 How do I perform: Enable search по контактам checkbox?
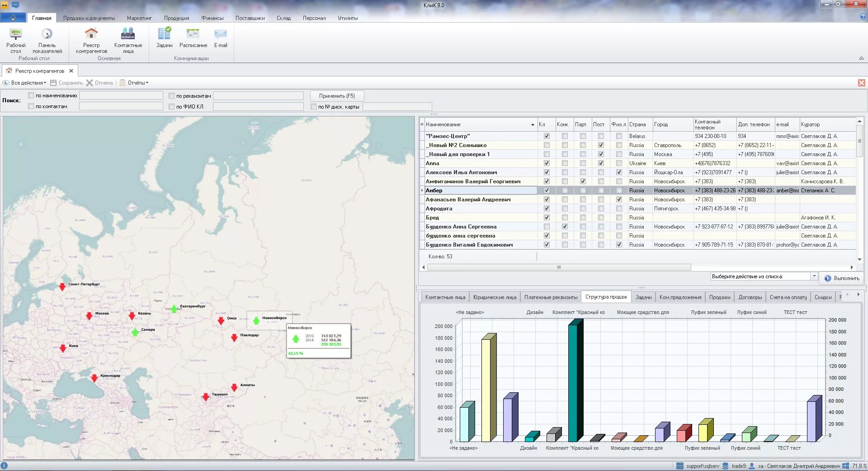pyautogui.click(x=31, y=106)
